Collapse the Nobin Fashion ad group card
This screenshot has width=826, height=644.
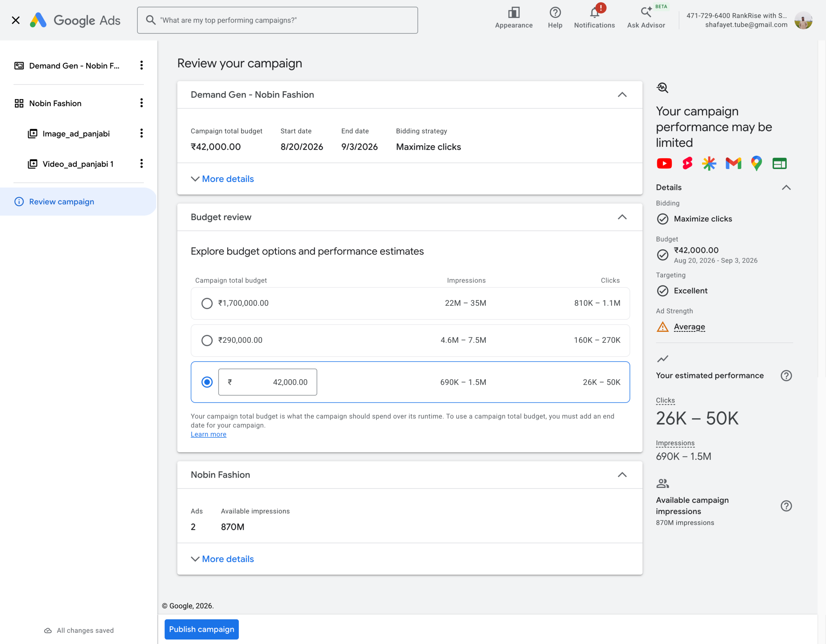622,475
